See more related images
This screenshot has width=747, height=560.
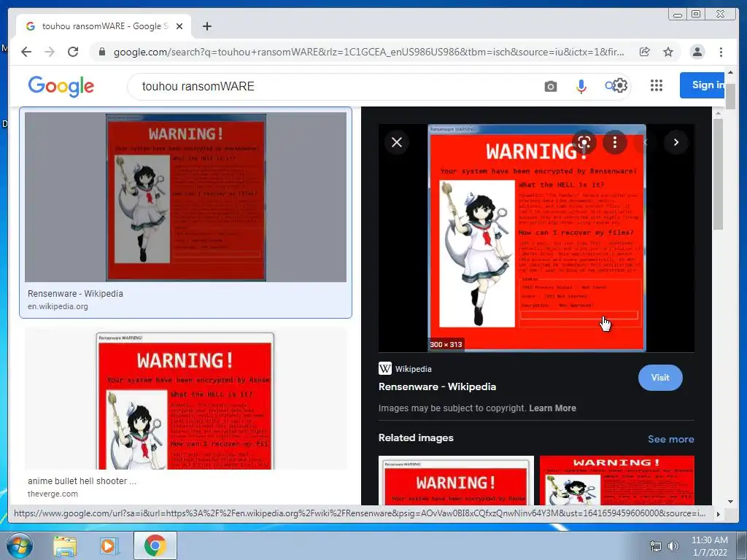pyautogui.click(x=671, y=439)
